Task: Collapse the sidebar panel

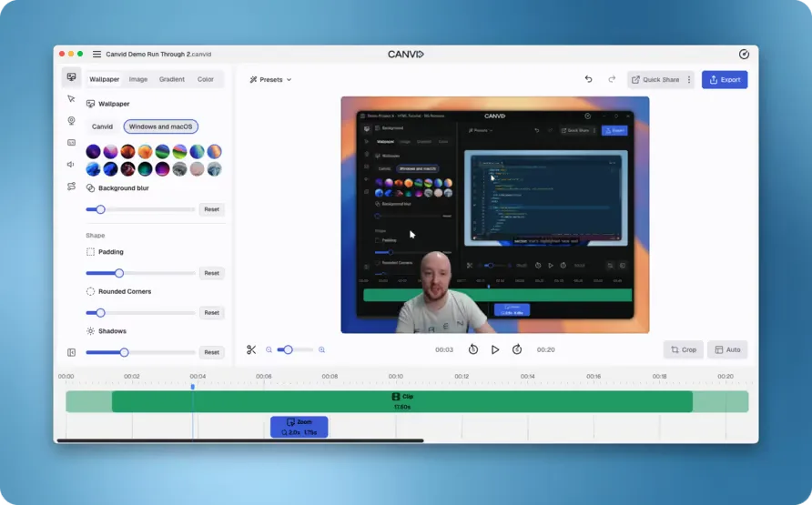Action: point(71,352)
